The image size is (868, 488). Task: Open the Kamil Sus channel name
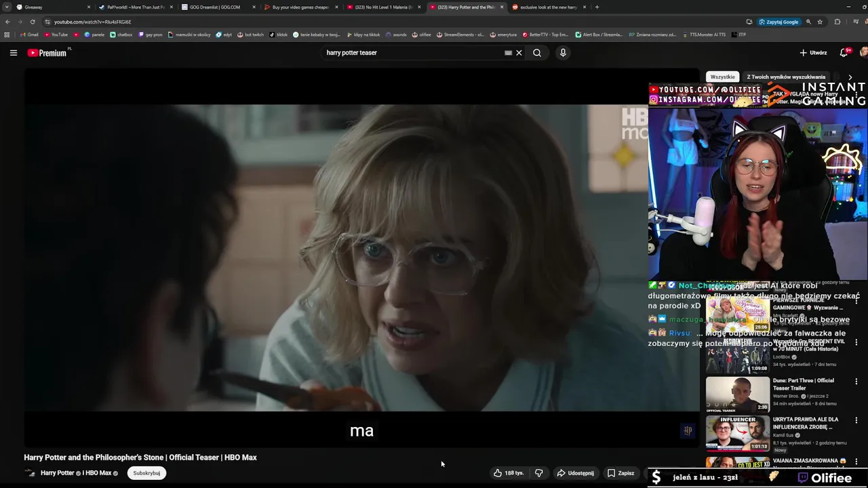[x=785, y=435]
